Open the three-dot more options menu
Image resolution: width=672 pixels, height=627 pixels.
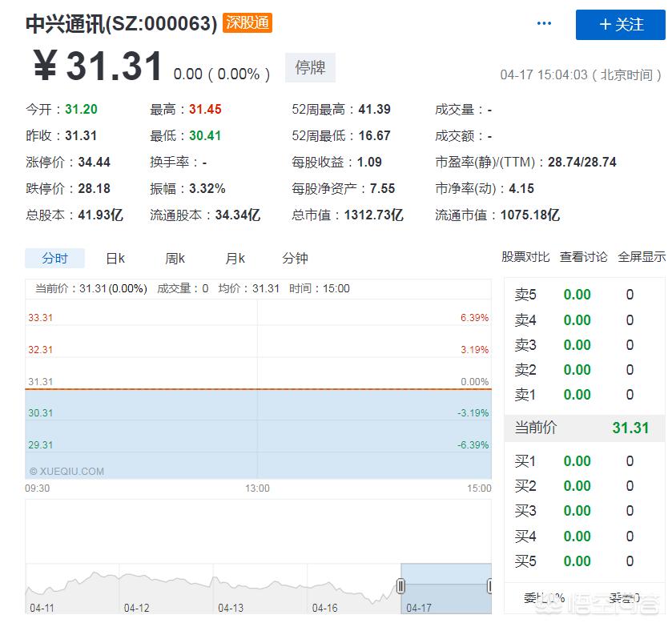pos(544,23)
